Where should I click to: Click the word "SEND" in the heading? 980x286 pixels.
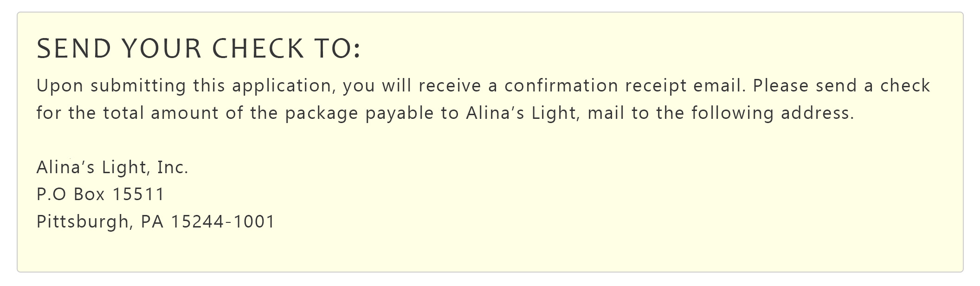74,48
